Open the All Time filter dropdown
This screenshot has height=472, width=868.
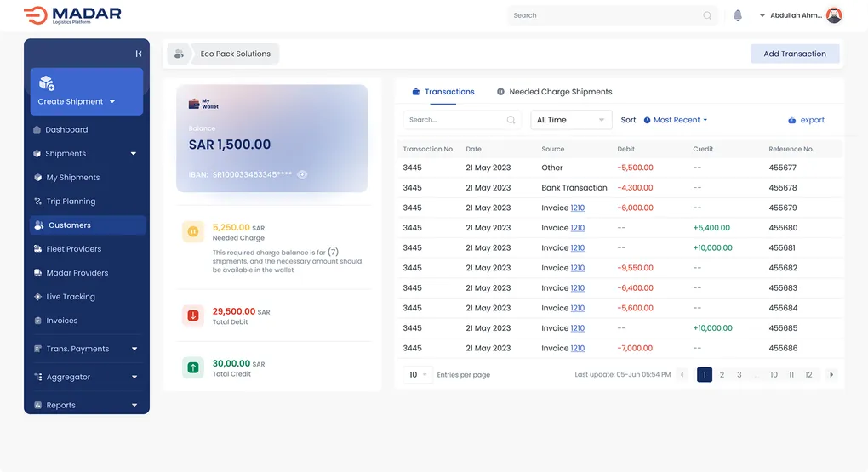click(x=571, y=120)
